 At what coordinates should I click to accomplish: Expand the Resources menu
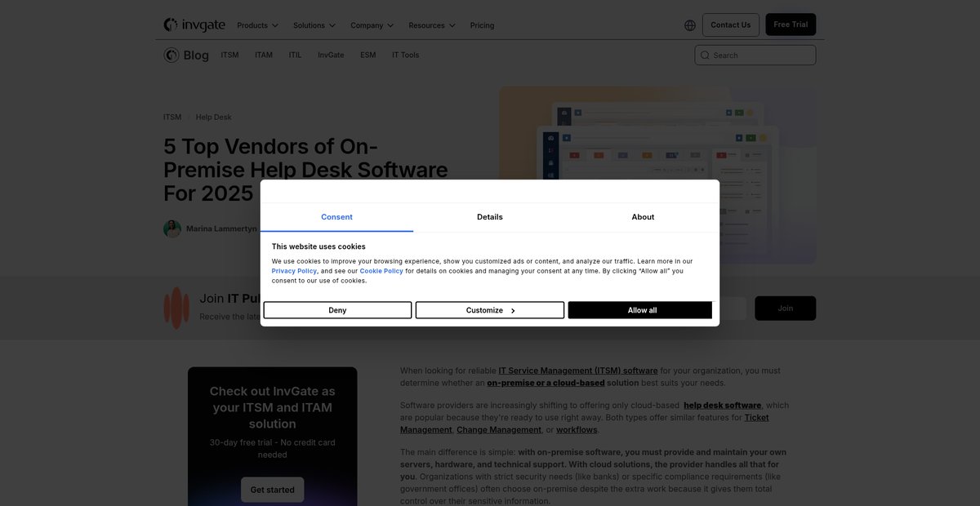[432, 25]
